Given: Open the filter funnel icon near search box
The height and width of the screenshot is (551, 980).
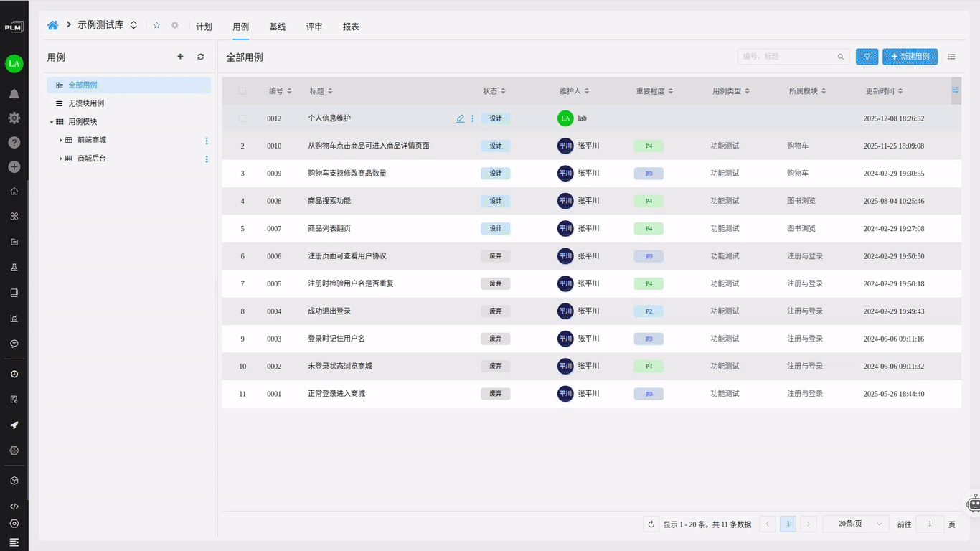Looking at the screenshot, I should [x=867, y=56].
